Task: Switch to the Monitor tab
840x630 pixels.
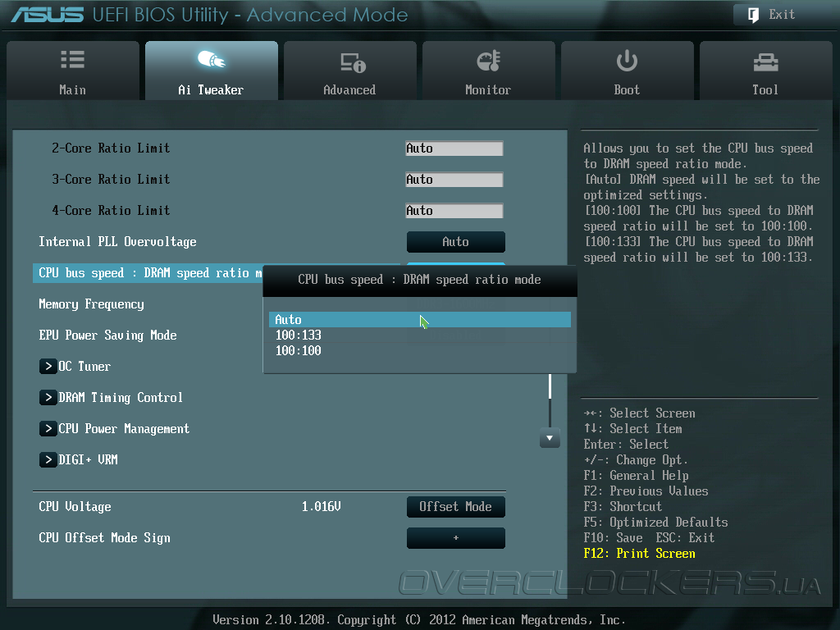Action: coord(489,71)
